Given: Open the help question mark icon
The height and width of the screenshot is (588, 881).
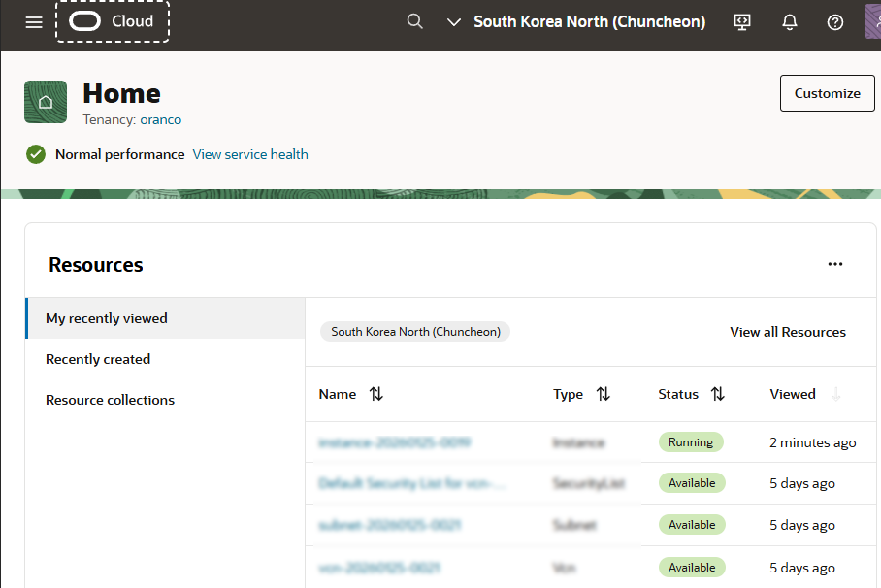Looking at the screenshot, I should click(835, 22).
